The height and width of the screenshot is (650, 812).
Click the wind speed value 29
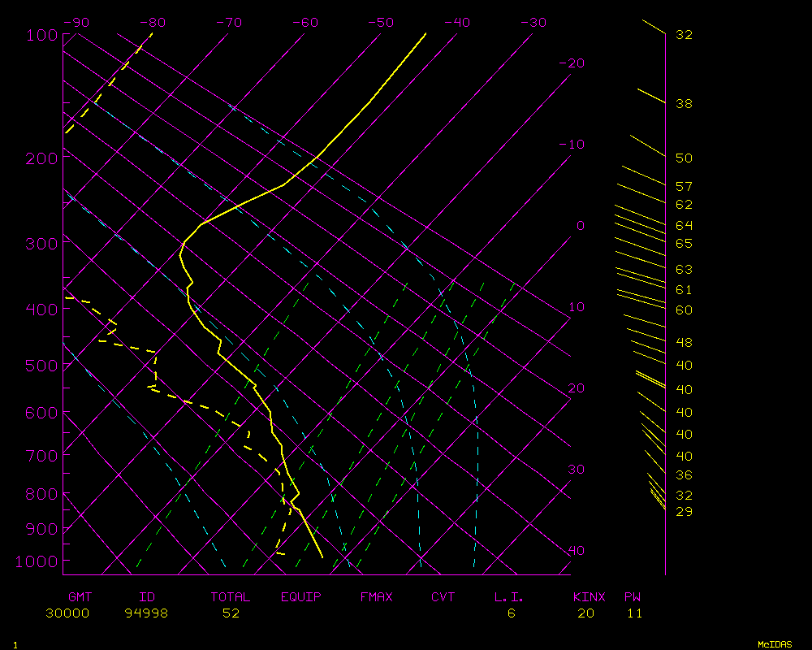coord(684,511)
